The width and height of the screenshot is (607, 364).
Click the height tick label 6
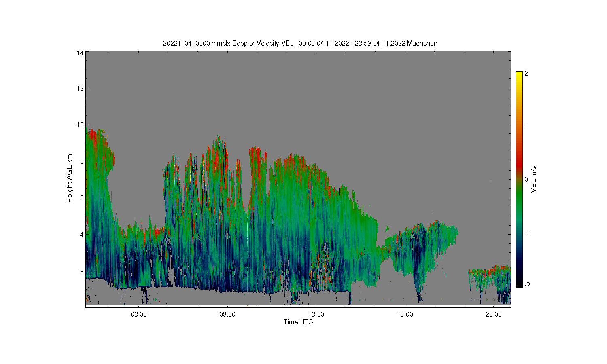[82, 198]
